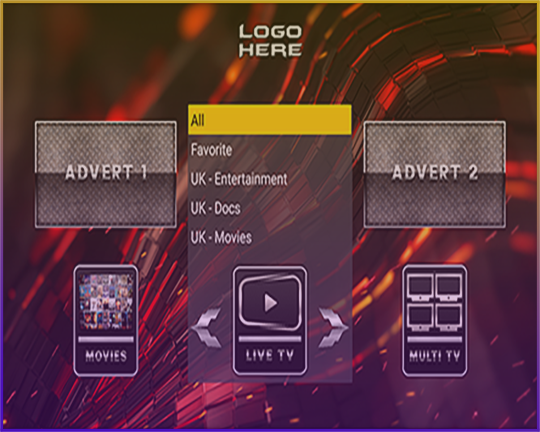Click the LIVE TV label text
540x432 pixels.
pos(270,356)
